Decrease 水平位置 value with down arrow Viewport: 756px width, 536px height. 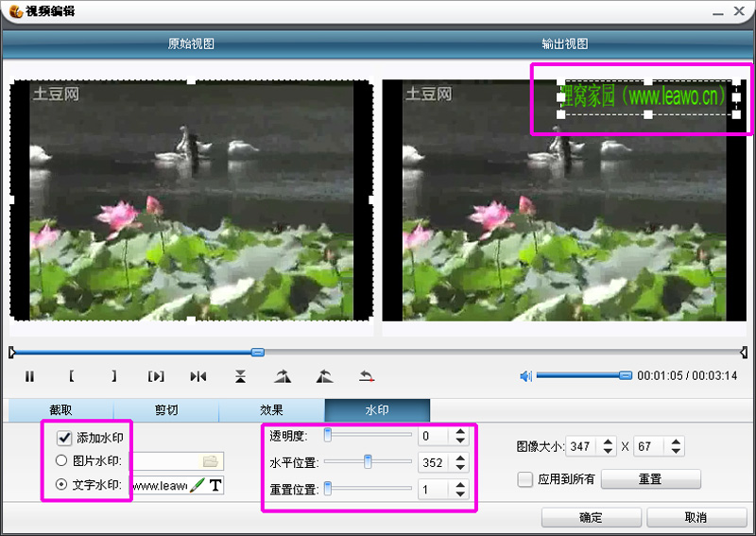tap(460, 467)
